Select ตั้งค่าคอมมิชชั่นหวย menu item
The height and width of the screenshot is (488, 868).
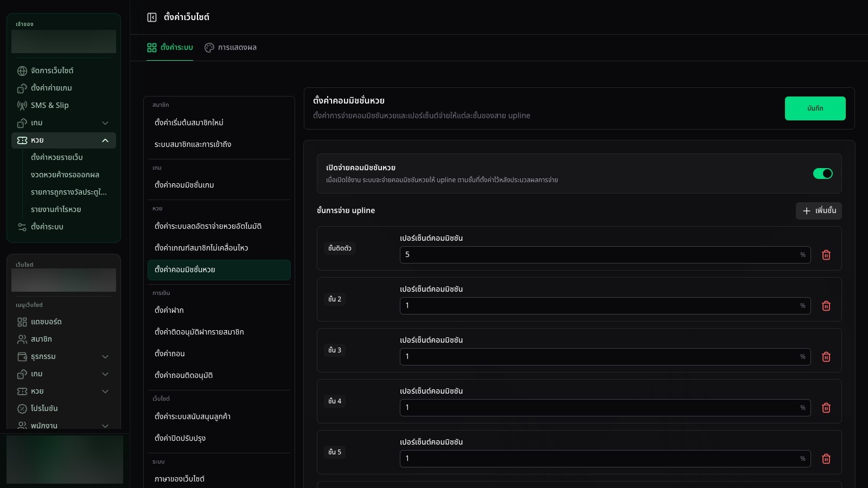pos(219,269)
